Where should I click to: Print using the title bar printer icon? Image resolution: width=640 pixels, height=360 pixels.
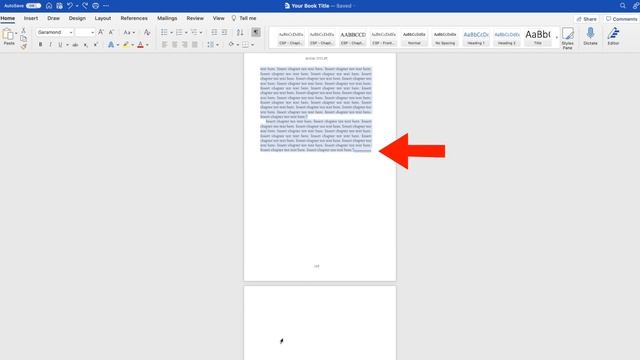[x=96, y=6]
